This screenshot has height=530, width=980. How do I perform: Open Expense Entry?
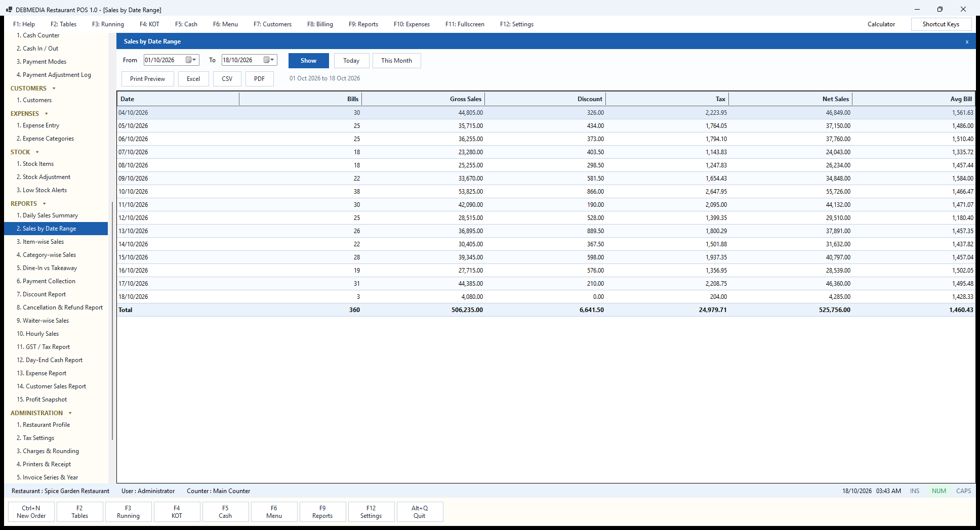pyautogui.click(x=56, y=125)
